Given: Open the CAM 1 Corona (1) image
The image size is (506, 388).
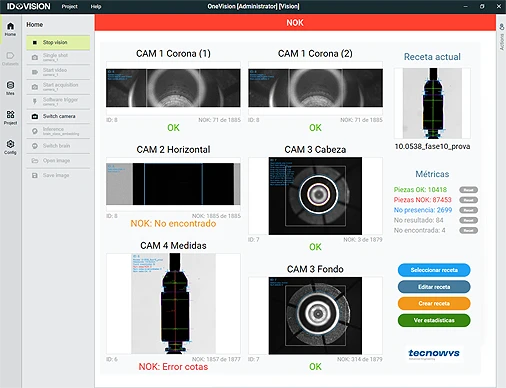Looking at the screenshot, I should pos(173,88).
